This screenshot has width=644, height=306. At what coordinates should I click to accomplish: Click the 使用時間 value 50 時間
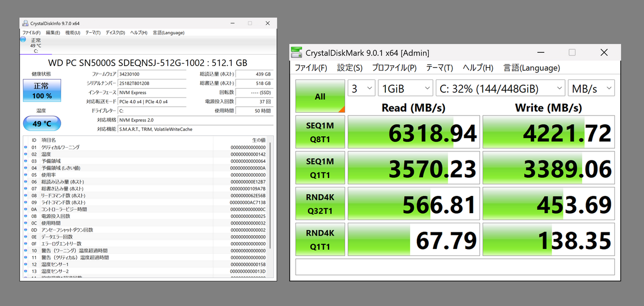(254, 111)
